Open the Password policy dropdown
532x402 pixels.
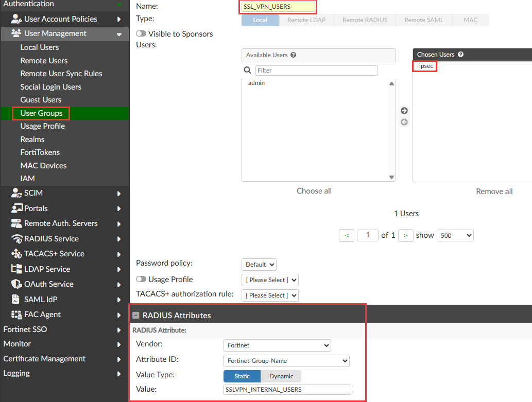[x=259, y=265]
